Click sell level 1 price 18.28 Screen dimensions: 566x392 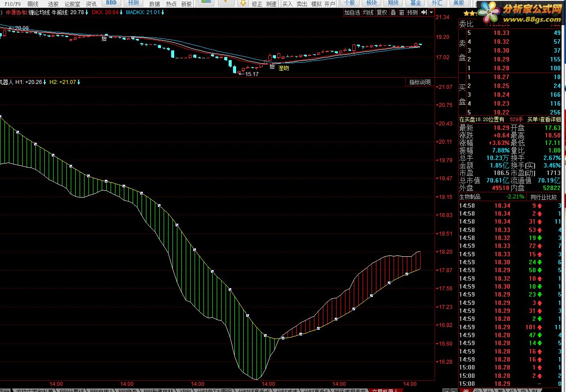point(501,68)
